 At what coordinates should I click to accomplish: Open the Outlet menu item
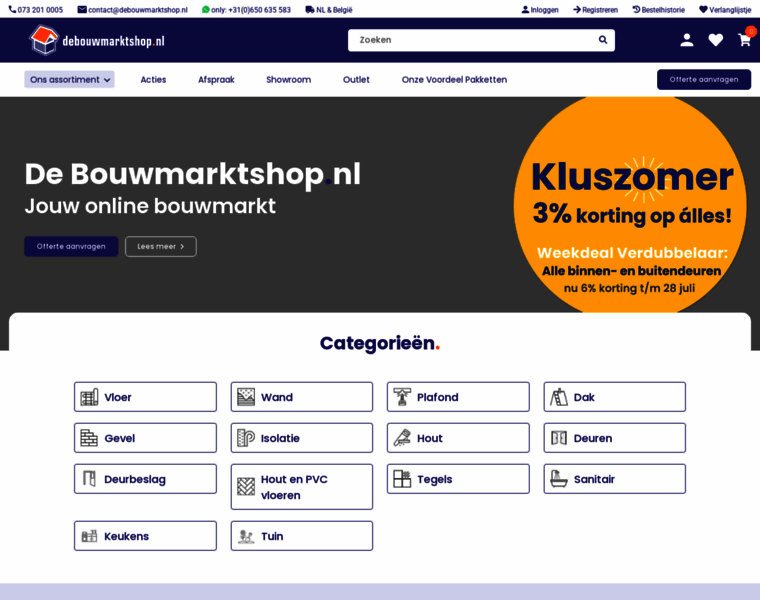(356, 79)
